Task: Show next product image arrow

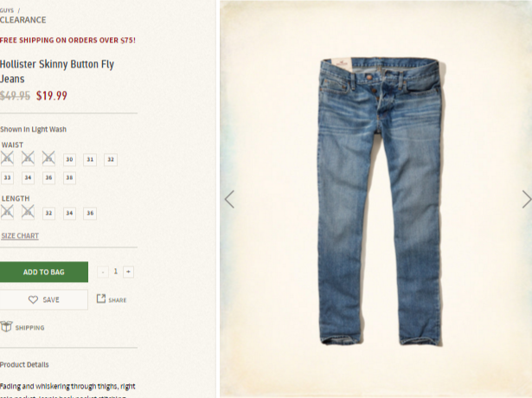Action: point(526,199)
